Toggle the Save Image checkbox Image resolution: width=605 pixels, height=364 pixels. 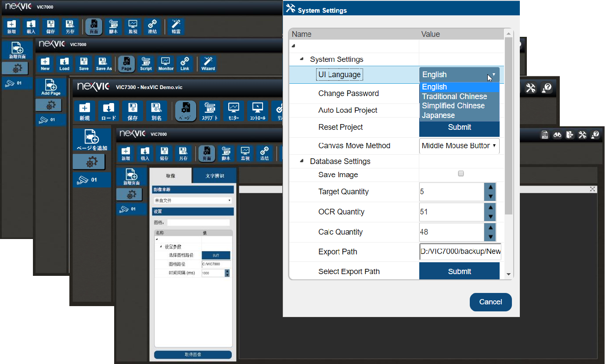coord(461,174)
